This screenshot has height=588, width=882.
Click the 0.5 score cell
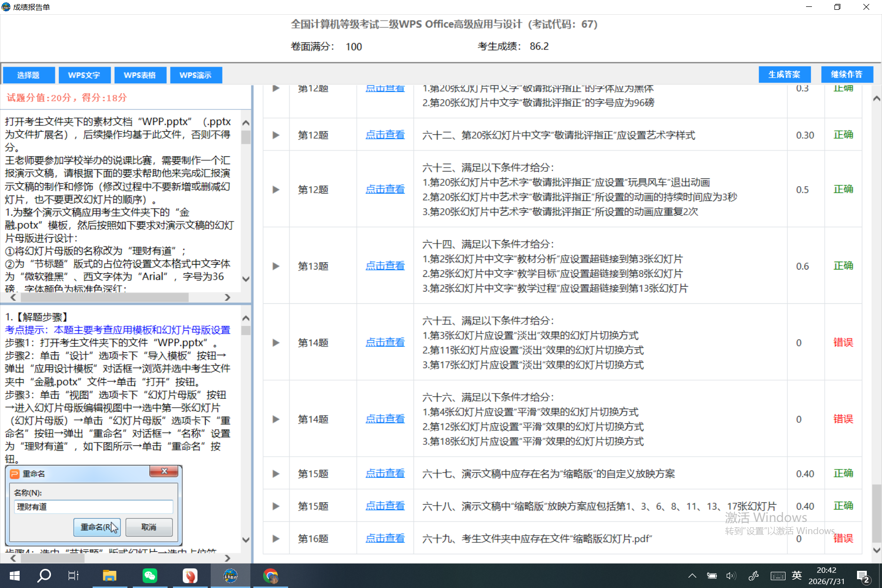click(x=802, y=190)
